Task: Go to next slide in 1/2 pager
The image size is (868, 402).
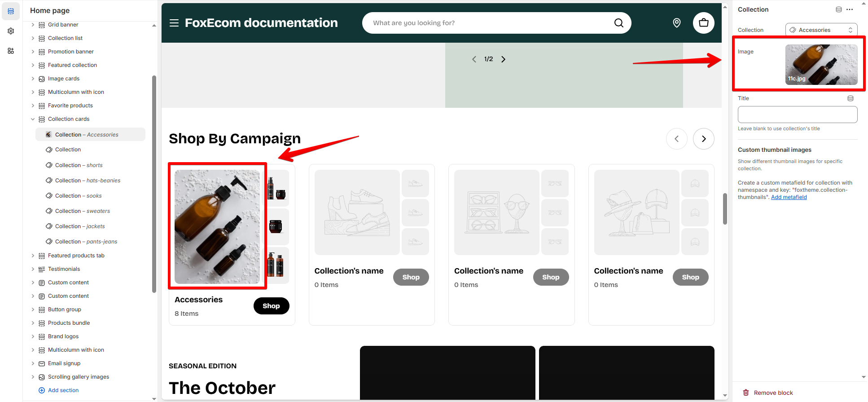Action: pyautogui.click(x=504, y=59)
